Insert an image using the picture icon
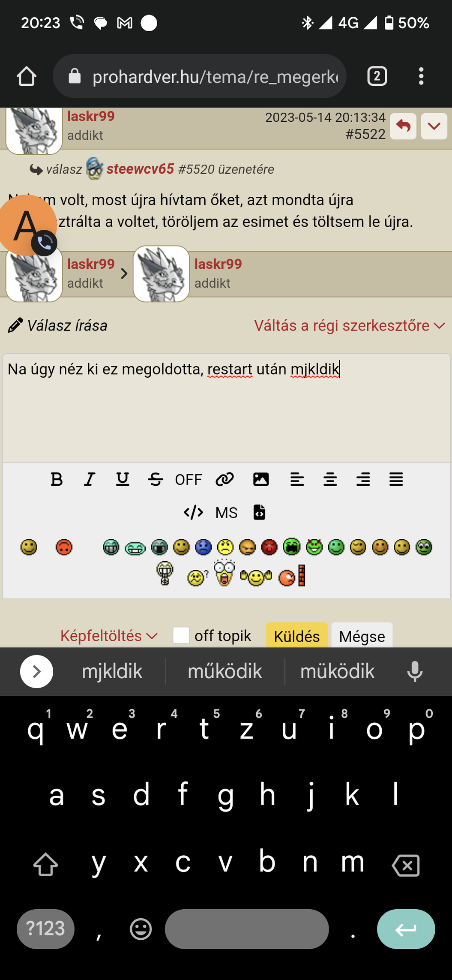Image resolution: width=452 pixels, height=980 pixels. coord(261,479)
